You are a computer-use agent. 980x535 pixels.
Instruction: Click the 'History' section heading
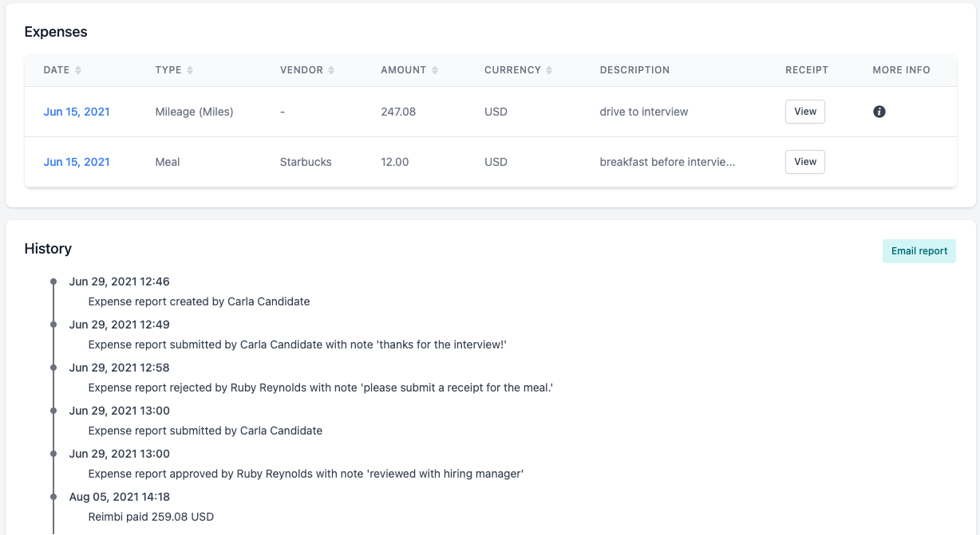click(x=48, y=249)
